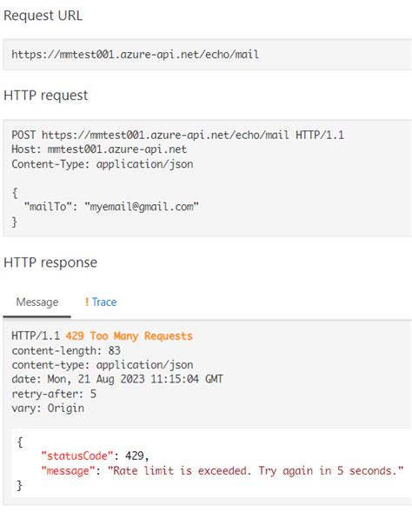Screen dimensions: 412x532
Task: Click the Content-Type request header line
Action: (x=103, y=164)
